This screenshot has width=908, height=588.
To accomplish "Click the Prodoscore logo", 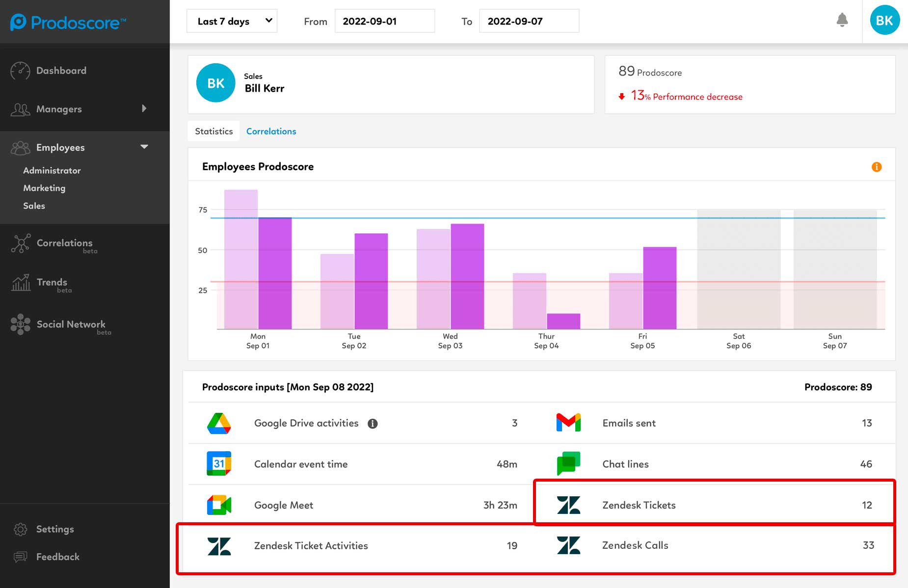I will click(x=68, y=23).
